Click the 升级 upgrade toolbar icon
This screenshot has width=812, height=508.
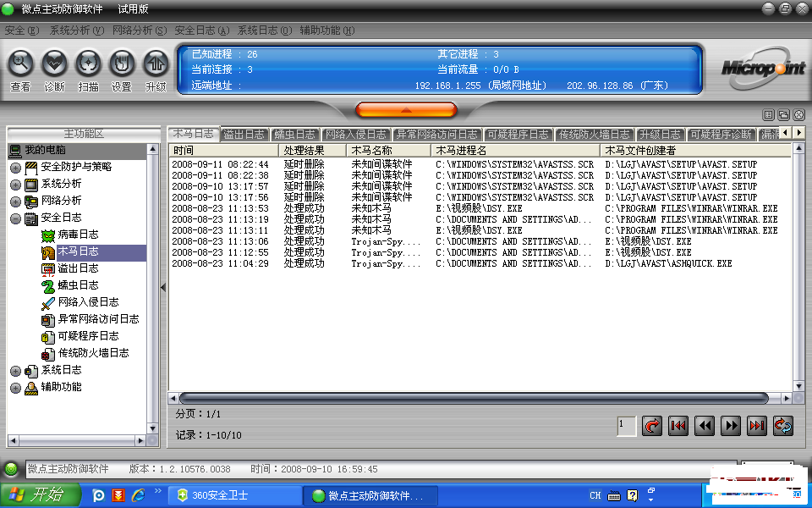(x=156, y=63)
